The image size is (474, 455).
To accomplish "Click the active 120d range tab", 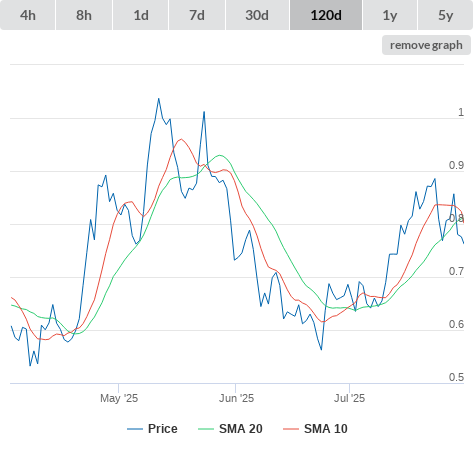I will 326,15.
